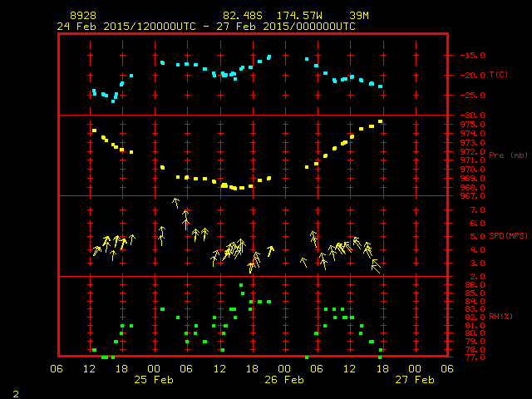The image size is (532, 399).
Task: Click the SPD(MPS) wind speed label
Action: coord(508,236)
